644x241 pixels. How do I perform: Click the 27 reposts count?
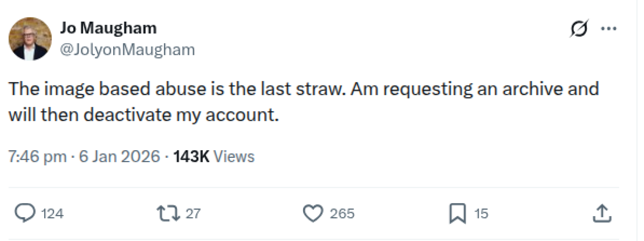point(193,213)
